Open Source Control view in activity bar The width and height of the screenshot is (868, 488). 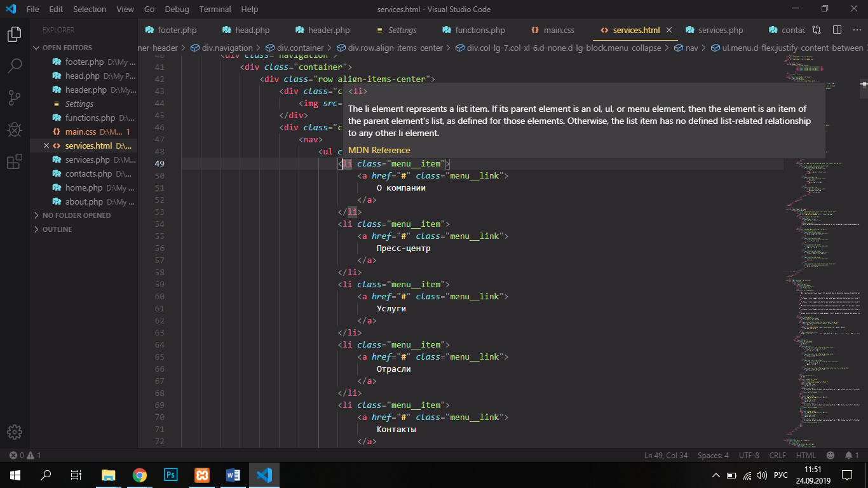pos(15,97)
